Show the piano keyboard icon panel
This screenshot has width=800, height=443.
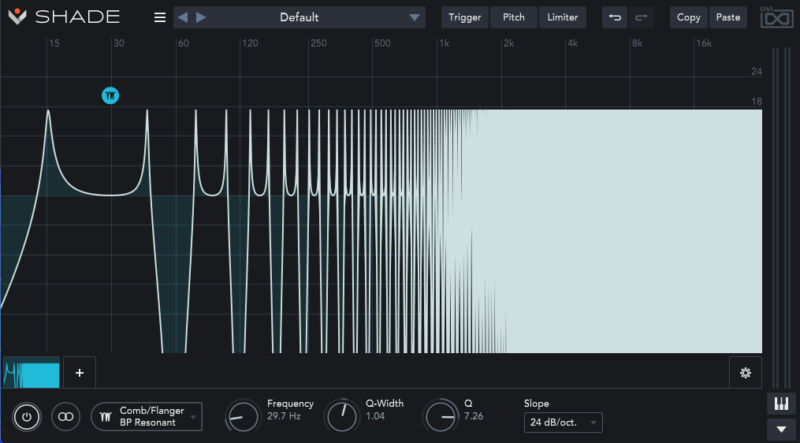[781, 404]
